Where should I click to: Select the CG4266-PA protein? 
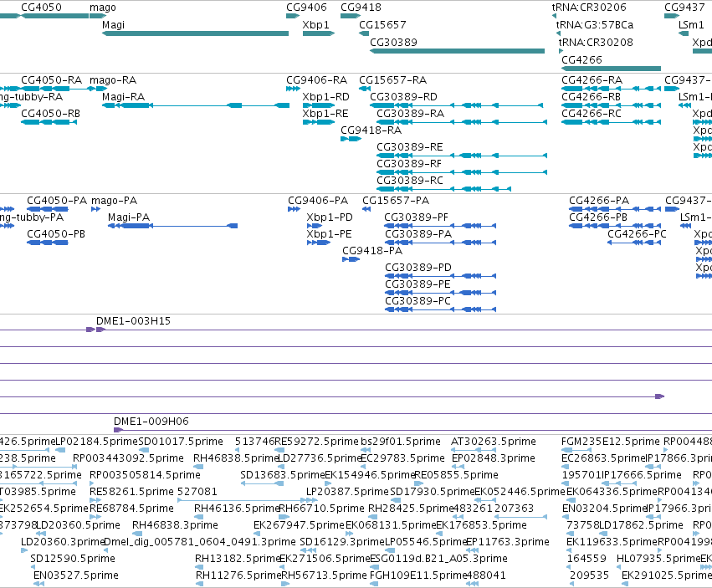pos(615,209)
